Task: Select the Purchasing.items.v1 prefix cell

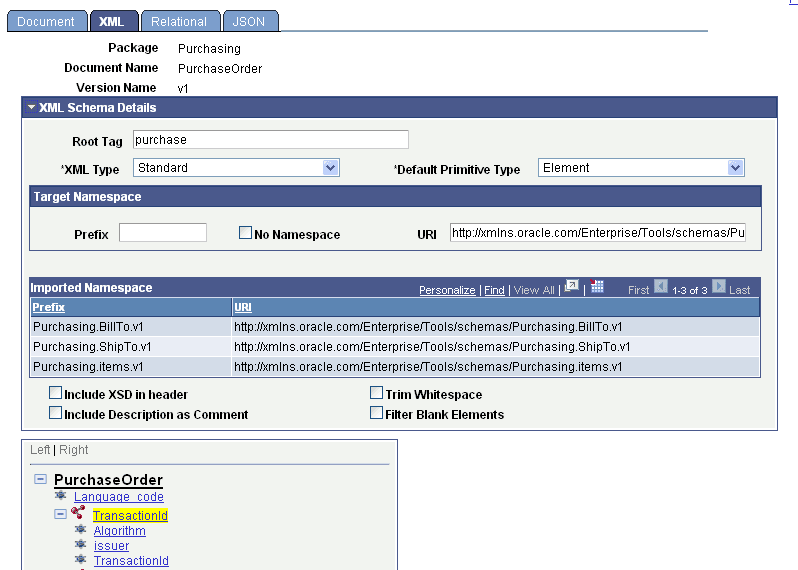Action: [131, 366]
